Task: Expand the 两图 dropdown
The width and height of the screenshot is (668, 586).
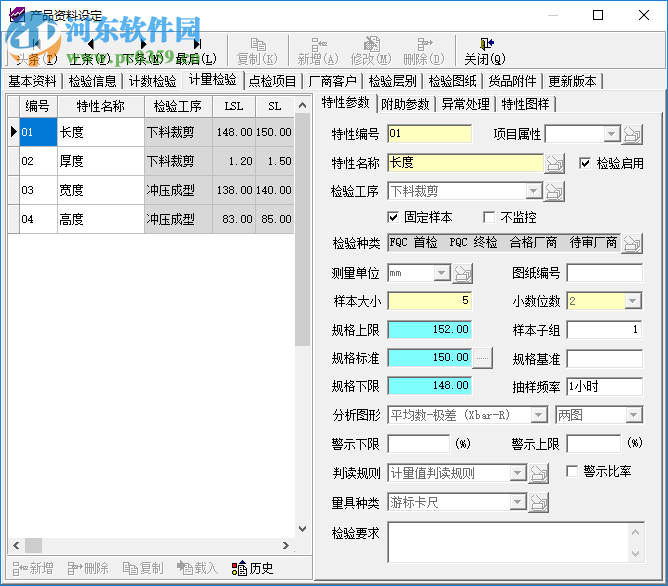Action: [634, 414]
